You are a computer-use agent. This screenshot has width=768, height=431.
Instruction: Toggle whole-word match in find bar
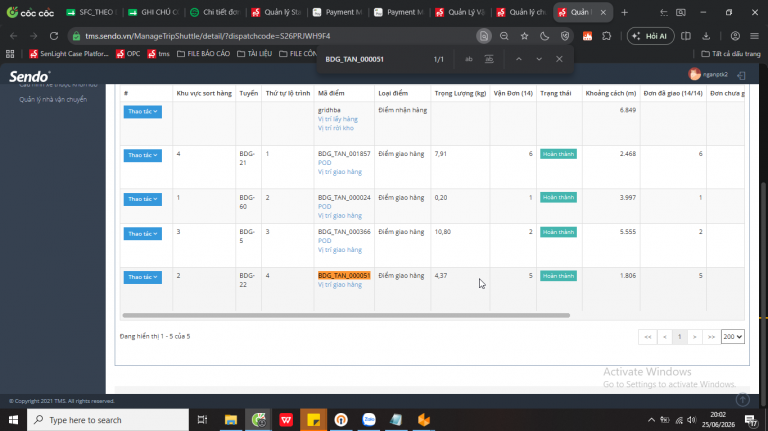[489, 59]
